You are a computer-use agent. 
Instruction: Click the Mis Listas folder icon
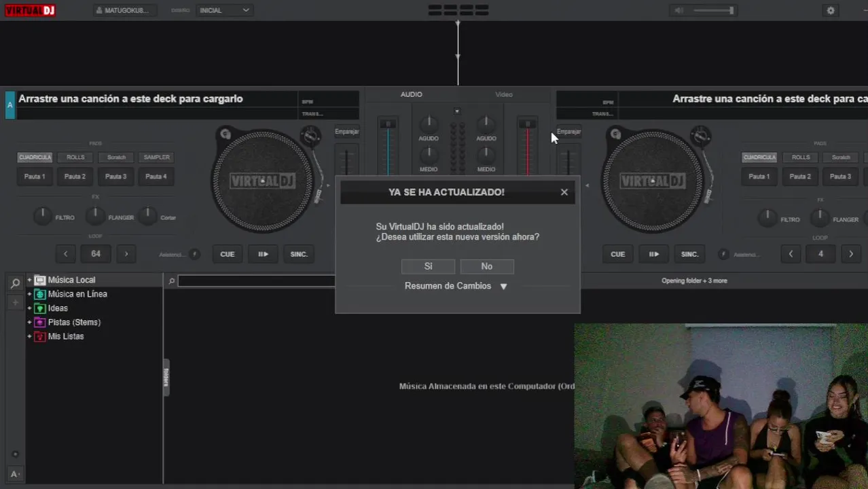[40, 337]
